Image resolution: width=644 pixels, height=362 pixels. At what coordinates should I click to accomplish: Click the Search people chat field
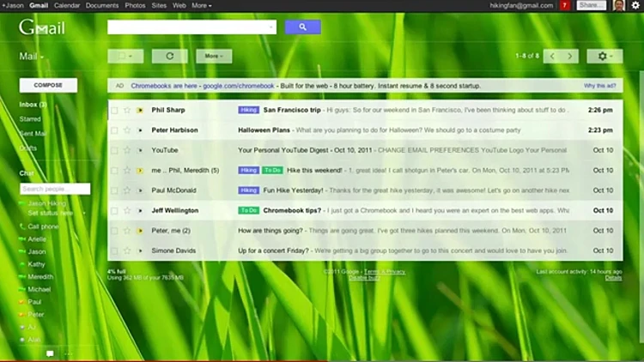click(x=55, y=189)
